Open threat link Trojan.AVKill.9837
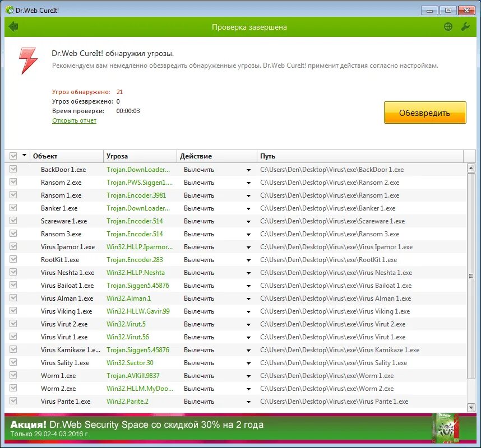Screen dimensions: 481x448 click(133, 375)
